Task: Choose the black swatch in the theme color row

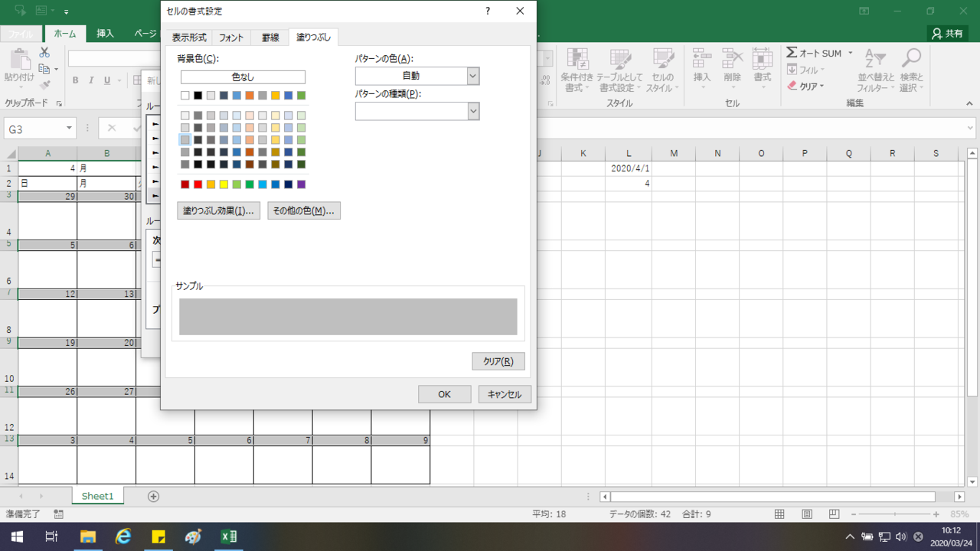Action: coord(198,96)
